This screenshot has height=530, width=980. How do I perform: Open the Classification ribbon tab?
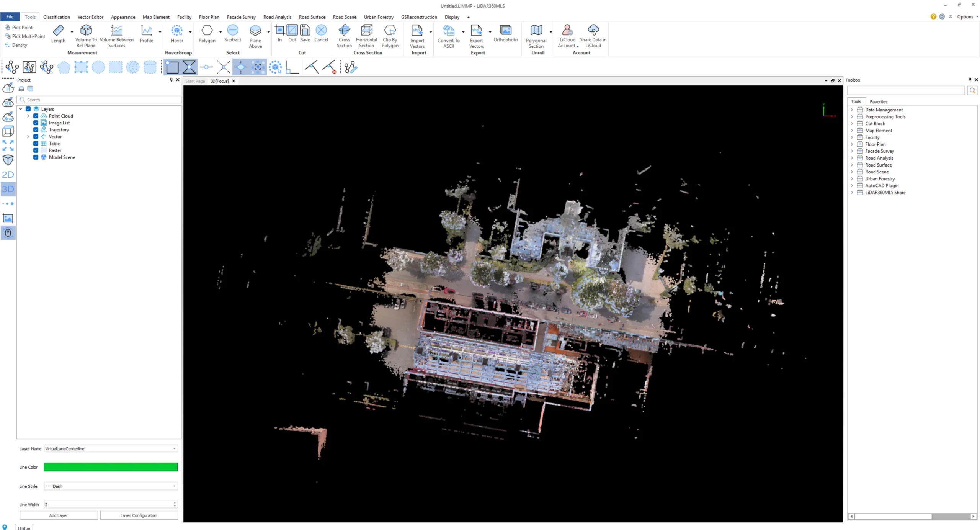56,17
